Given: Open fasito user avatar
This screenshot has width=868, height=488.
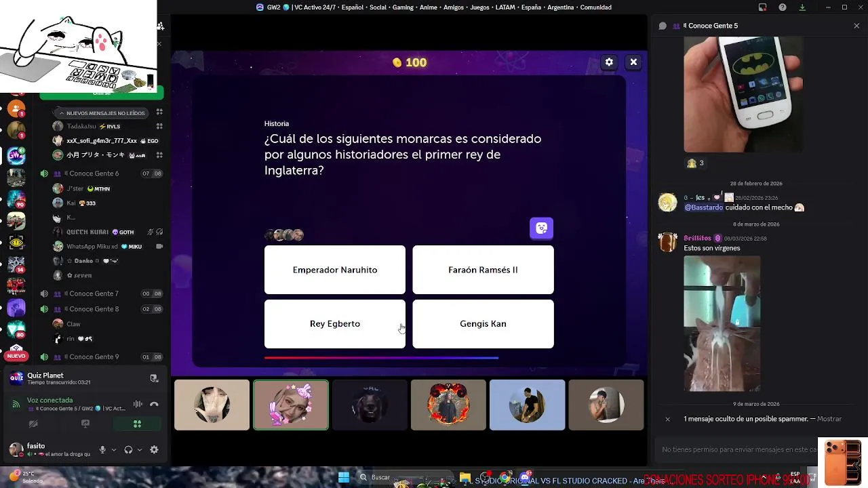Looking at the screenshot, I should click(x=16, y=449).
